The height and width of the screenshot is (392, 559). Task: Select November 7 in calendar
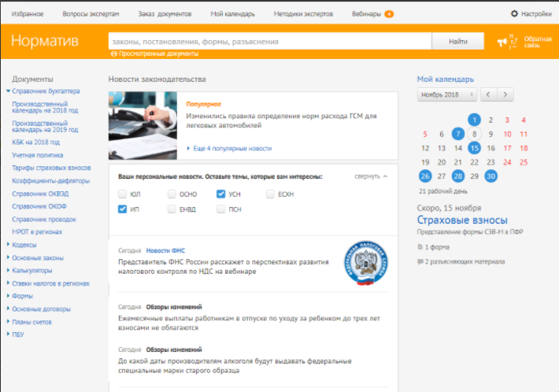point(457,134)
